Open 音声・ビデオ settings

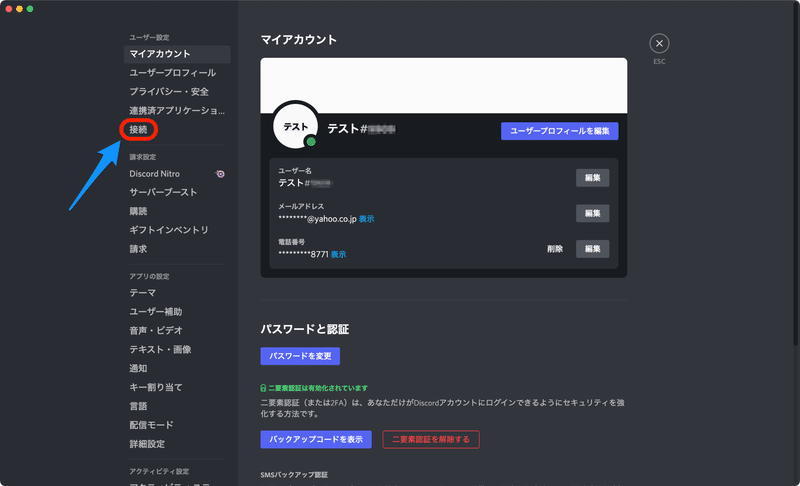click(177, 330)
